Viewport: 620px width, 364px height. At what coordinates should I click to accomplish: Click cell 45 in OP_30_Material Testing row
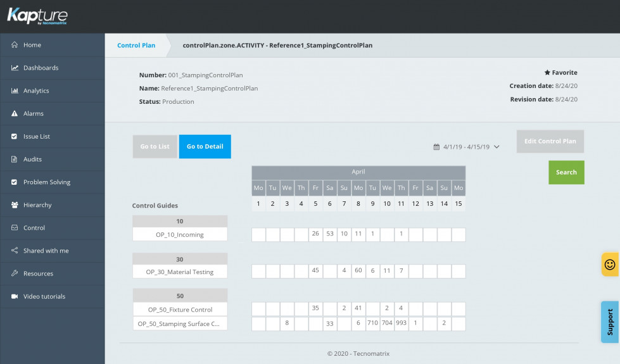[x=315, y=271]
